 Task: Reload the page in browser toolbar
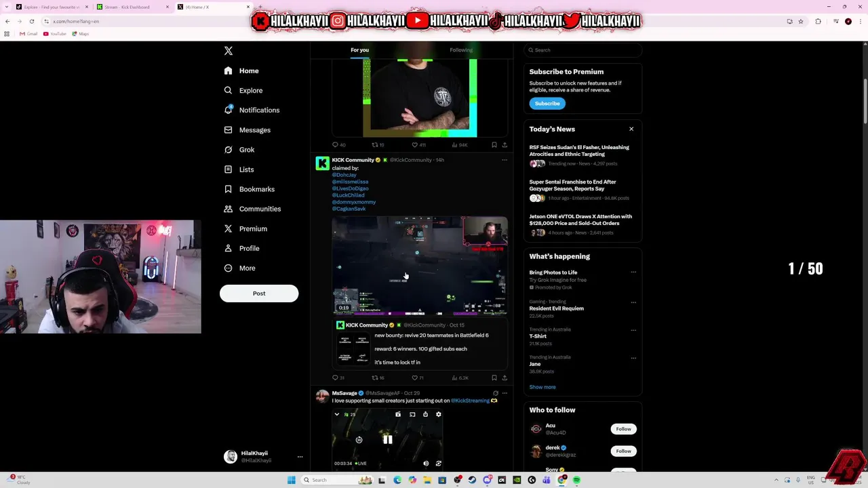pos(31,21)
